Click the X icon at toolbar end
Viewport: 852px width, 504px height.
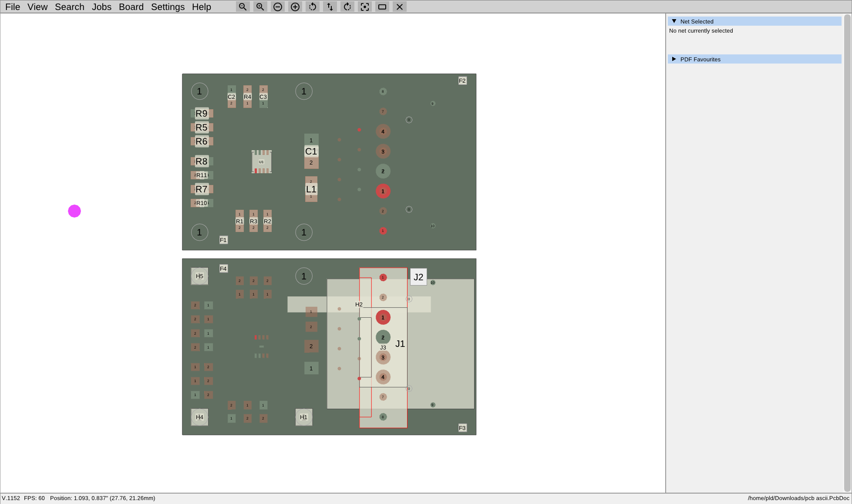click(399, 7)
